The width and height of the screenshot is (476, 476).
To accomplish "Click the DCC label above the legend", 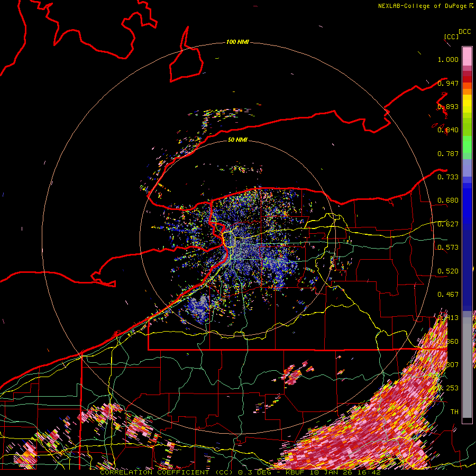I will pyautogui.click(x=464, y=32).
